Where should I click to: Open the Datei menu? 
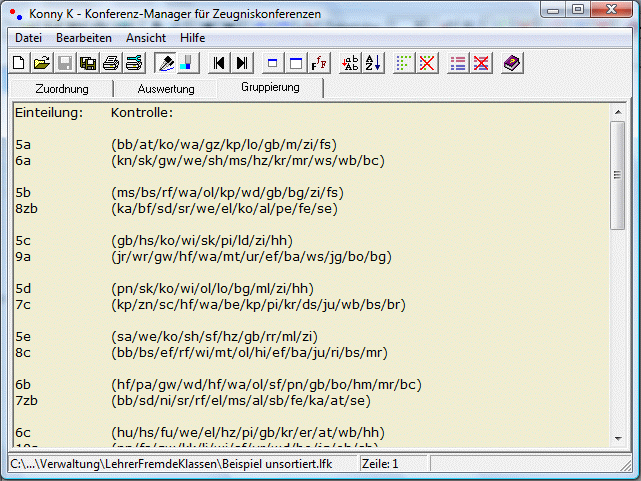tap(28, 37)
